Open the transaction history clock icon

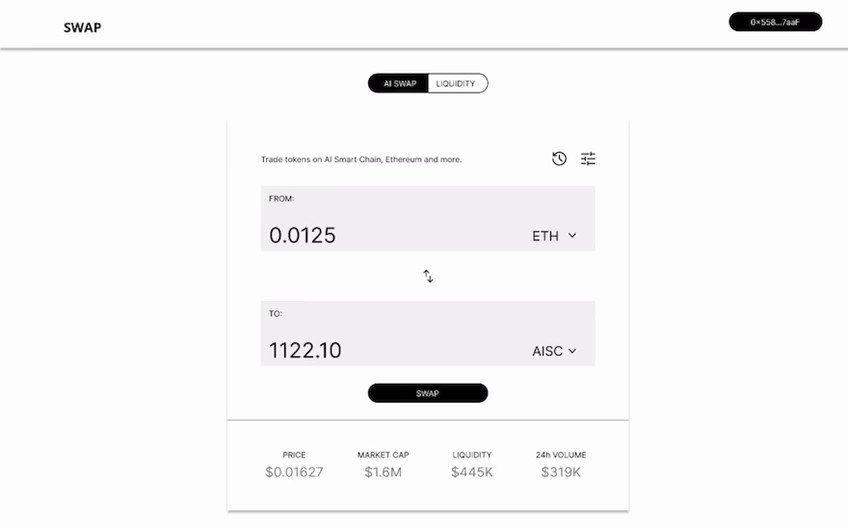tap(559, 159)
